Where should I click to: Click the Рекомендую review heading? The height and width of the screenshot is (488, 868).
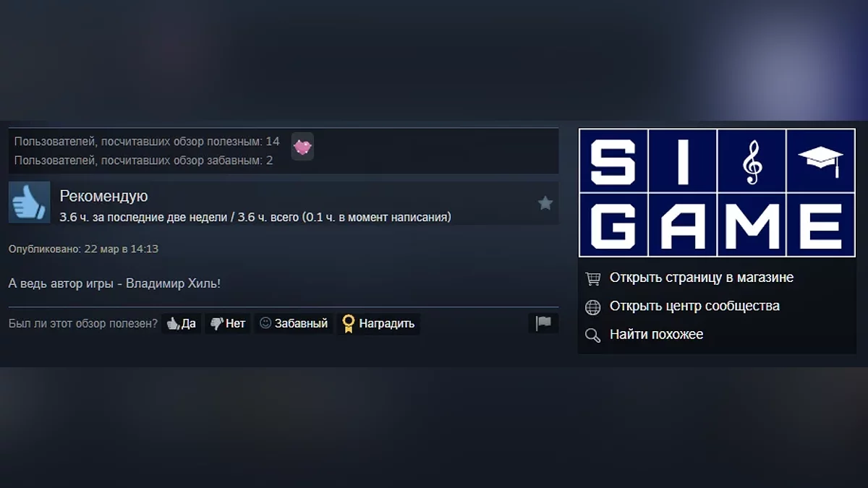103,196
